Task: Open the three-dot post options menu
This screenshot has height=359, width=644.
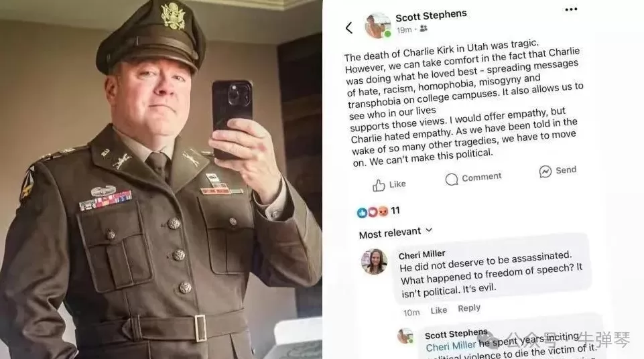Action: pyautogui.click(x=571, y=9)
